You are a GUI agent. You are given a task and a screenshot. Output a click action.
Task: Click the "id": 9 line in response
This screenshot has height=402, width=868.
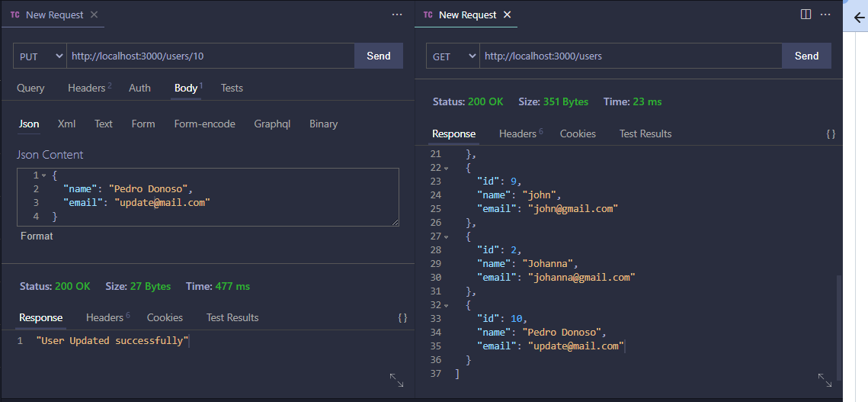point(499,182)
